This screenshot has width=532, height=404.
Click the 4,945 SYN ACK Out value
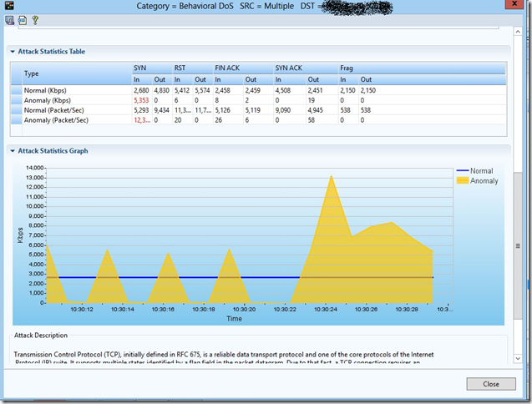click(315, 110)
